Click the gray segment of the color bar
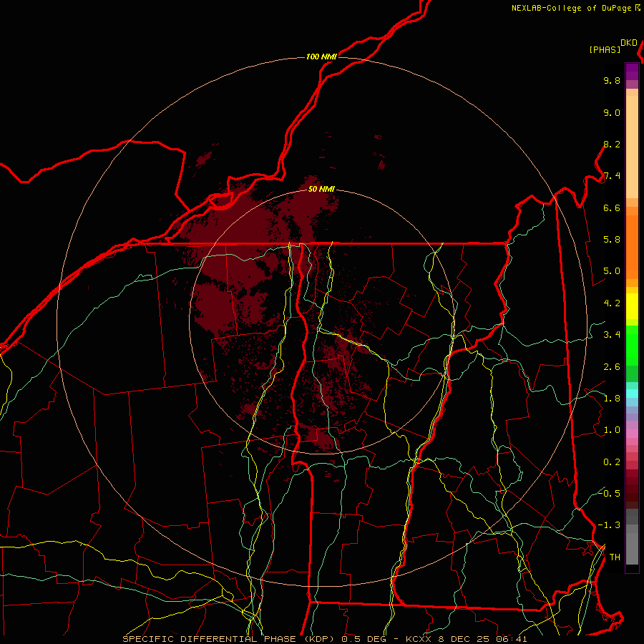The width and height of the screenshot is (644, 644). [632, 546]
